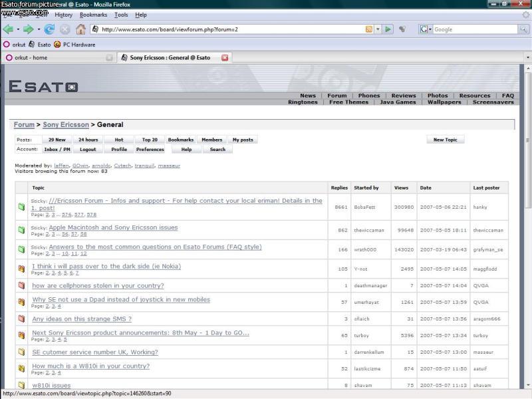Show posts from the last 24 hours
532x399 pixels.
coord(88,140)
